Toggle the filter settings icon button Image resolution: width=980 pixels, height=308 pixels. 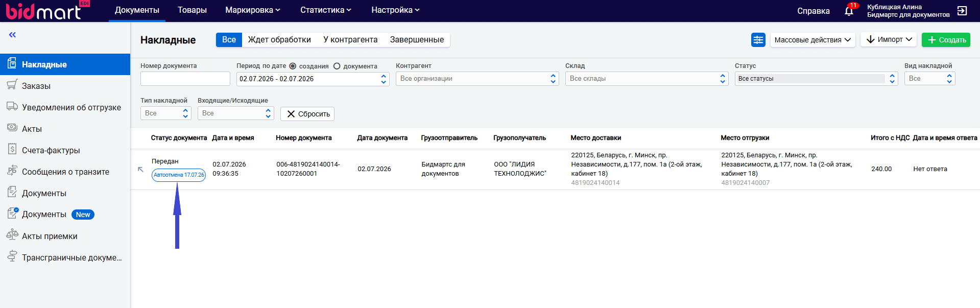click(x=758, y=40)
